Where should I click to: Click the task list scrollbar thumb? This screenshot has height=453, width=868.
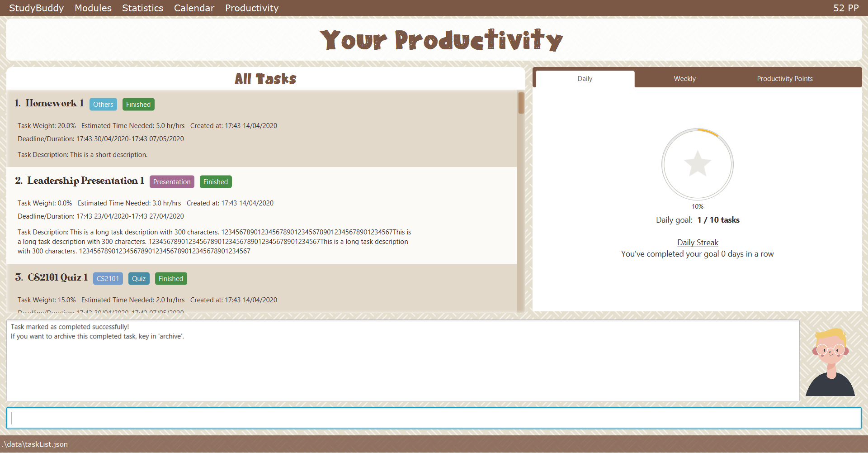coord(521,103)
